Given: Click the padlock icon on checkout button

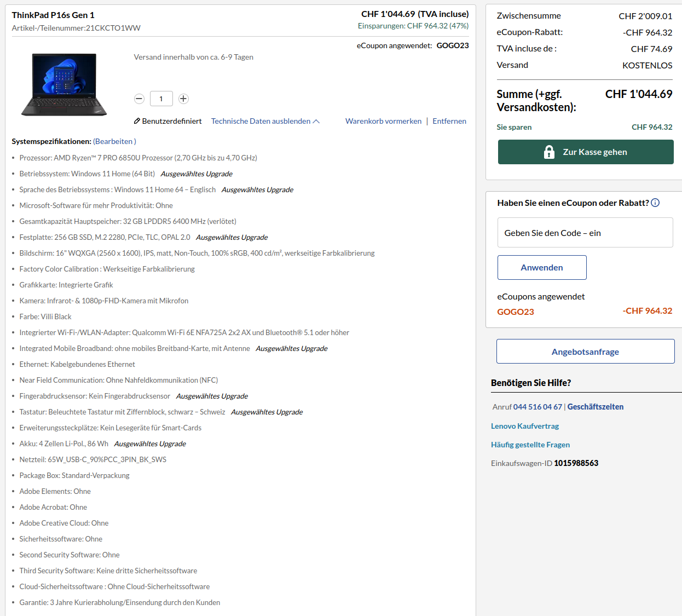Looking at the screenshot, I should 549,152.
